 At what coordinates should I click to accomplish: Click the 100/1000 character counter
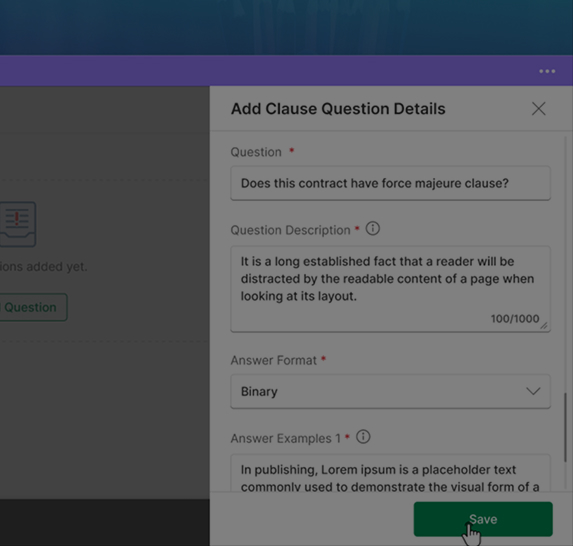click(515, 319)
